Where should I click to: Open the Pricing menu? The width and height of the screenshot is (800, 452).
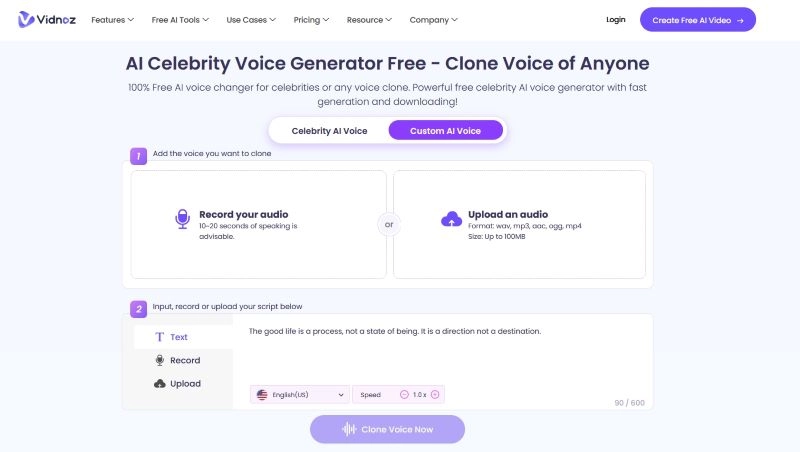coord(313,19)
